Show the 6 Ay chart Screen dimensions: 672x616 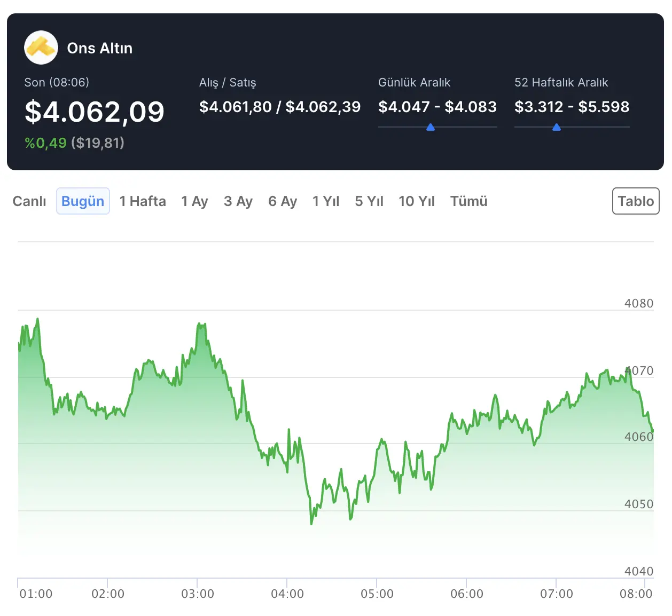point(283,201)
